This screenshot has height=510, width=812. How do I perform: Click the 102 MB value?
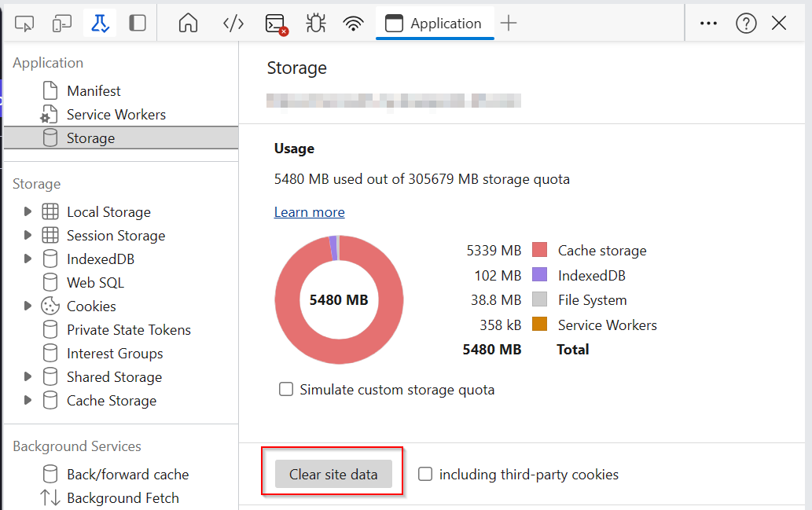(498, 275)
